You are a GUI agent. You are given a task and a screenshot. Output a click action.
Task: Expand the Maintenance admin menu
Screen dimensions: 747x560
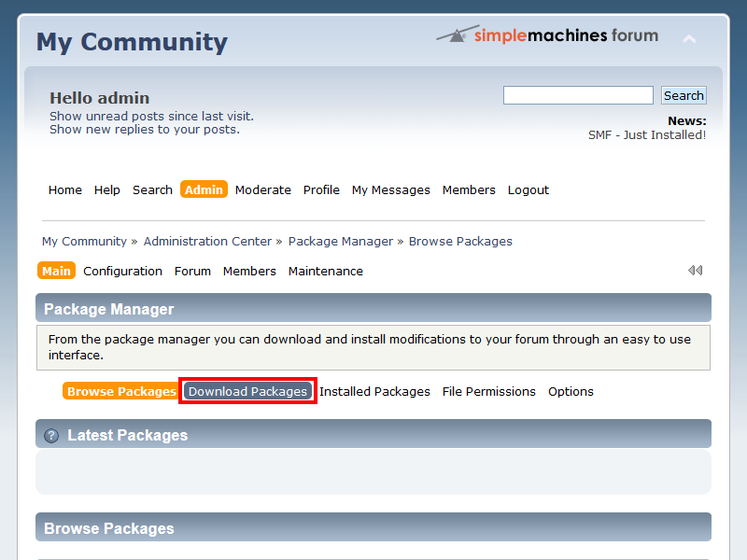(325, 272)
